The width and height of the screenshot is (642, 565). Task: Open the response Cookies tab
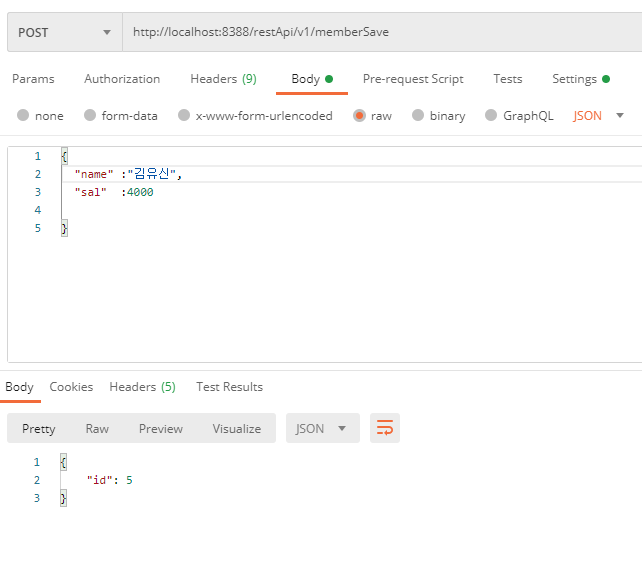coord(71,386)
